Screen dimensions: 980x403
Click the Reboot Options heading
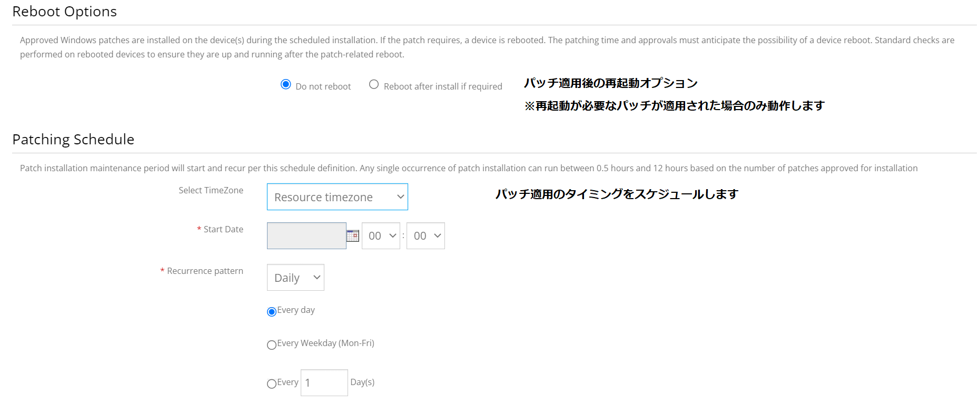coord(65,12)
